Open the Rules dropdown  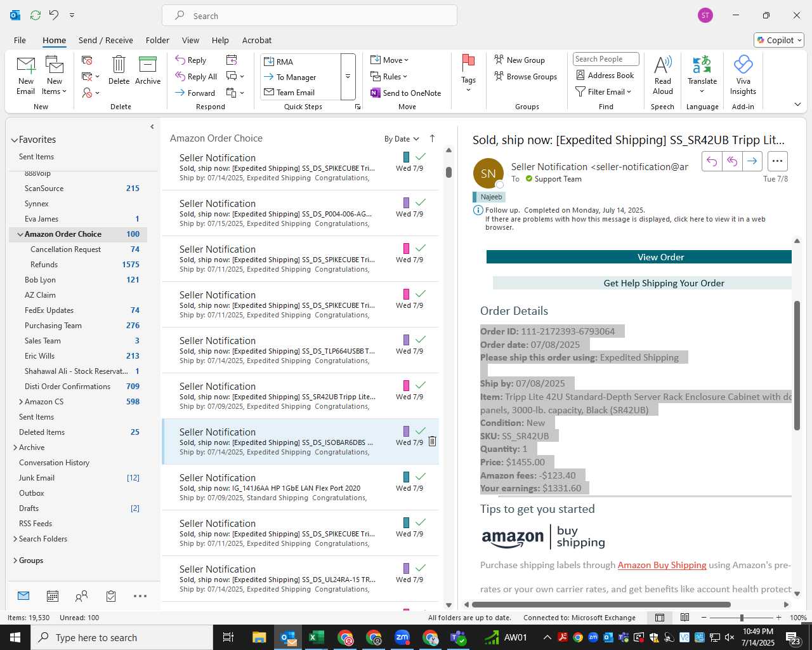(389, 77)
